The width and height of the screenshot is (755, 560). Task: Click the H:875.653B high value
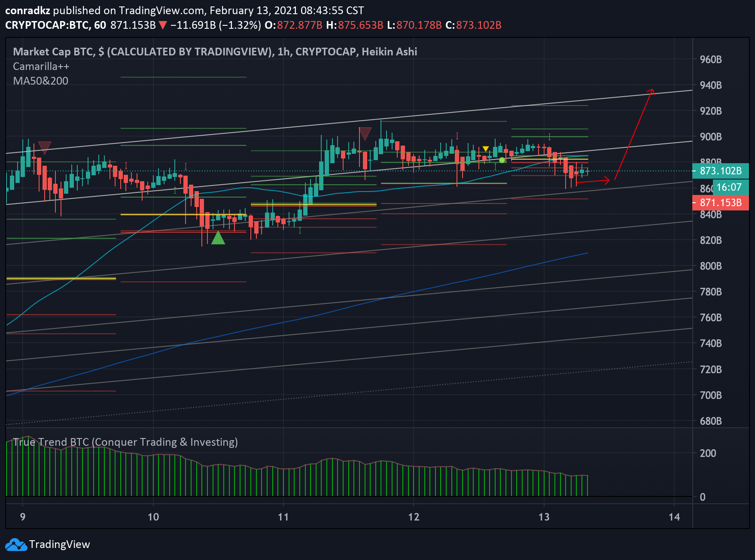[x=355, y=25]
